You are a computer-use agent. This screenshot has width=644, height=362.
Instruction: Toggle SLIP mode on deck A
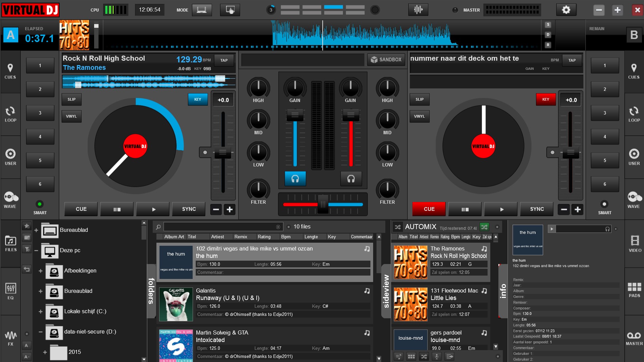pyautogui.click(x=71, y=99)
